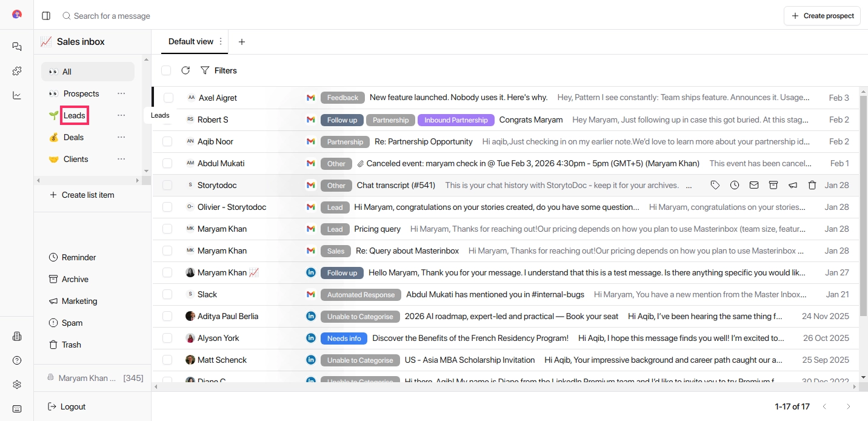Check the select-all checkbox above the message list
The width and height of the screenshot is (868, 421).
(x=166, y=70)
